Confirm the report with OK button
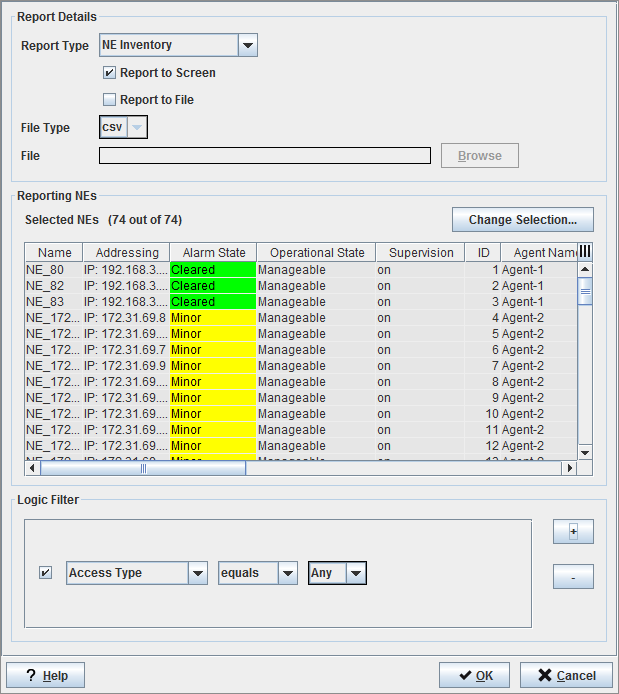This screenshot has width=619, height=694. point(474,675)
